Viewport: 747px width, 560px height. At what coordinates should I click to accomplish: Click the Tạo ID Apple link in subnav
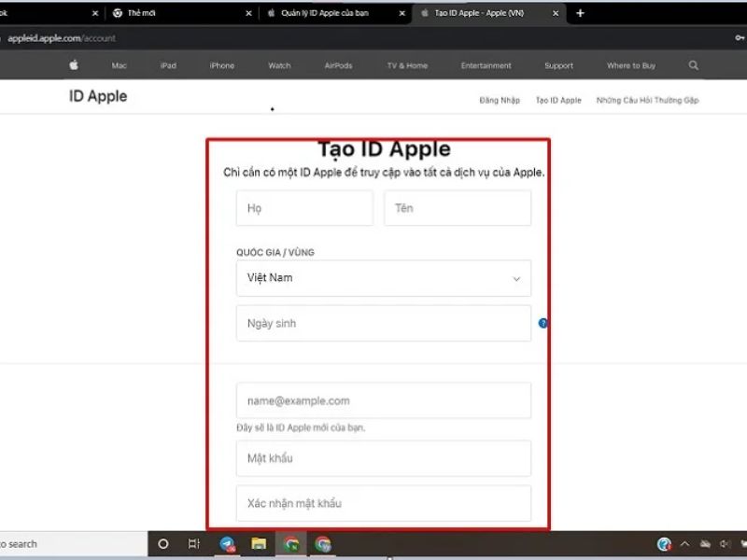558,100
